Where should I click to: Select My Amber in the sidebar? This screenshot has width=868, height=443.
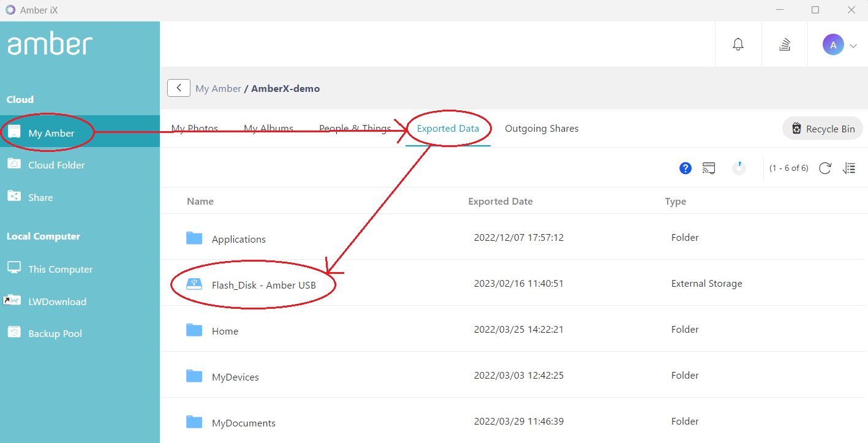tap(80, 133)
